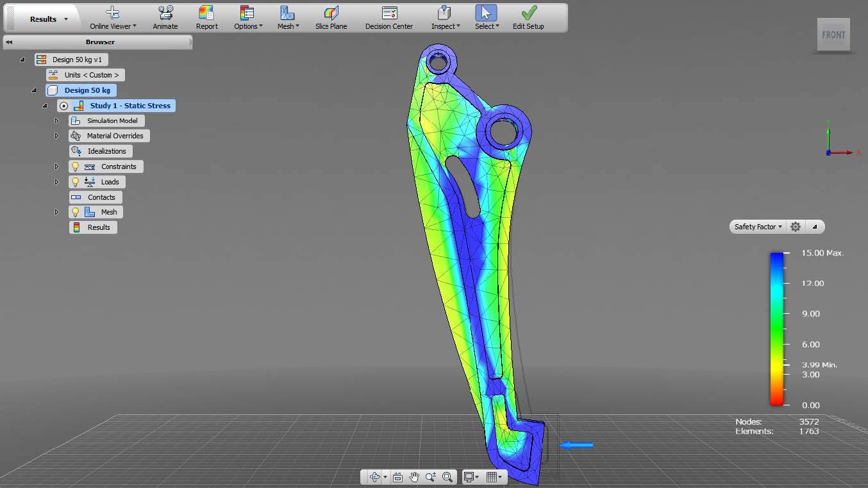
Task: Expand the Constraints node
Action: 57,167
